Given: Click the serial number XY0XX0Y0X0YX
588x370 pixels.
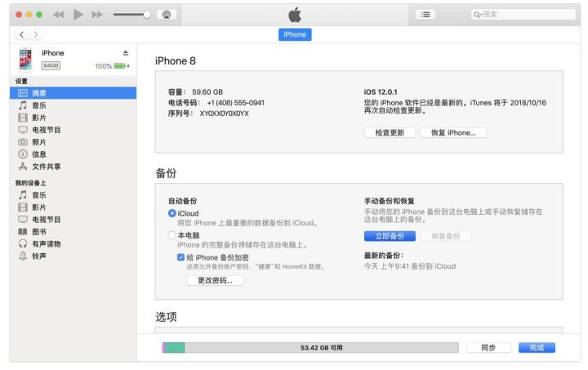Looking at the screenshot, I should point(225,114).
